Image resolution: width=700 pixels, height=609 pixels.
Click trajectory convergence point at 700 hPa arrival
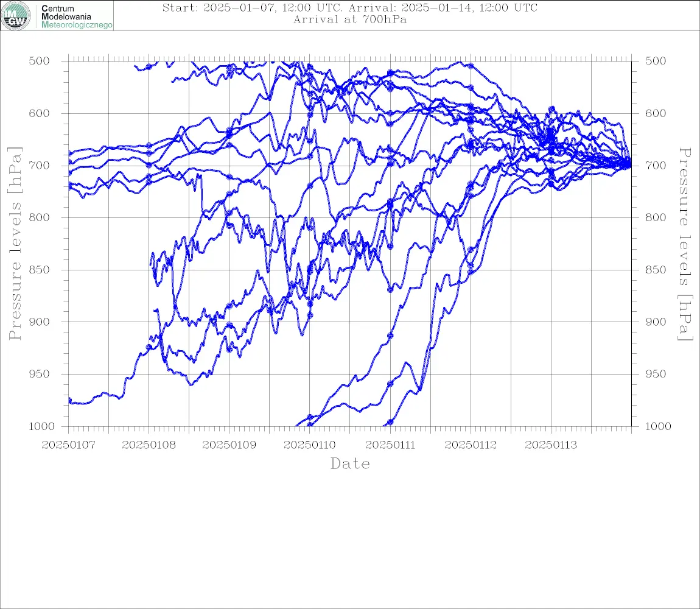[x=631, y=165]
